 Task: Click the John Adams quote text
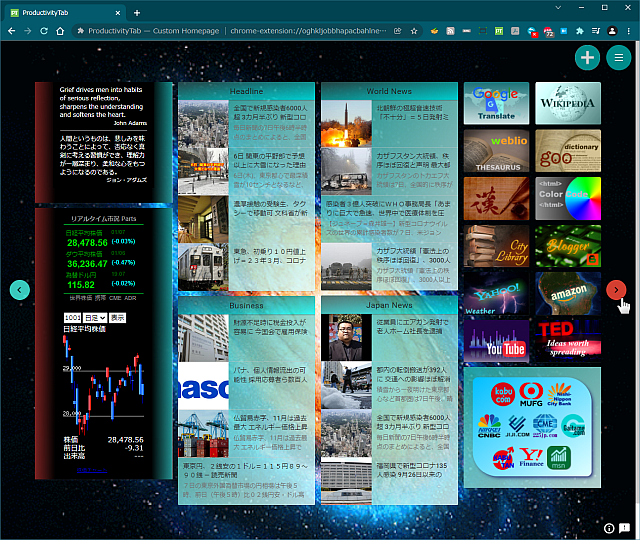(x=101, y=102)
